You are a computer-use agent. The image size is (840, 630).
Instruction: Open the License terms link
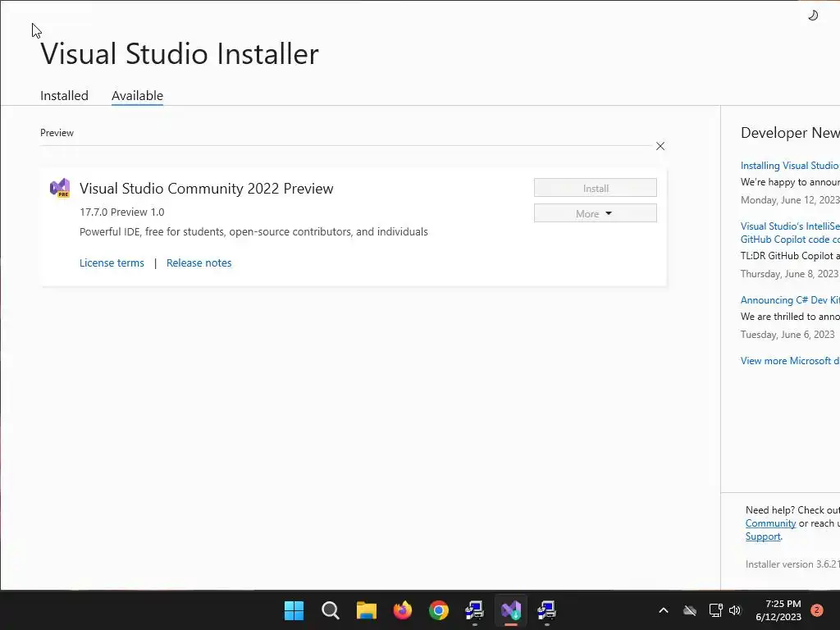point(112,262)
